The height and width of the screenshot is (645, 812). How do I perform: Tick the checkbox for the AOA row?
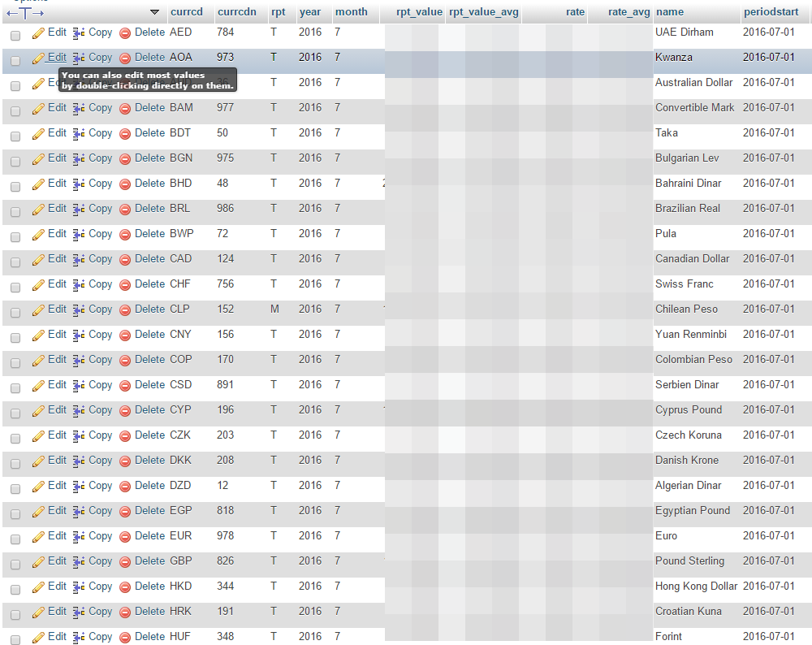[x=15, y=61]
